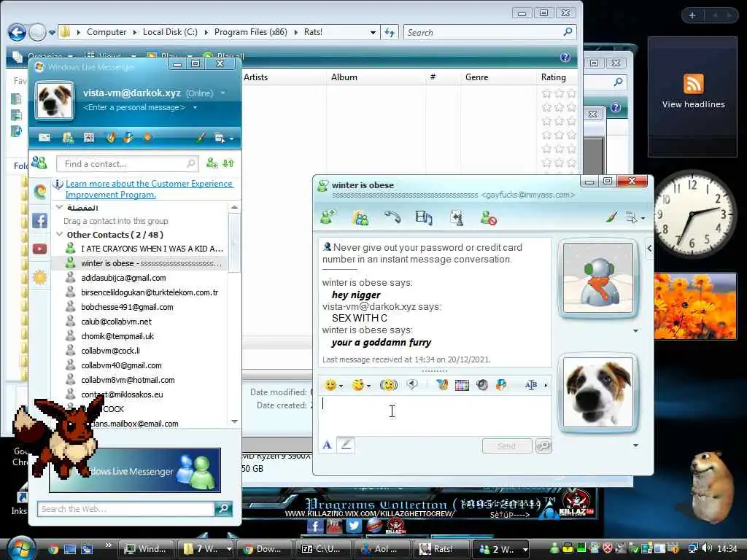
Task: Click the video and music sharing icon
Action: coord(424,217)
